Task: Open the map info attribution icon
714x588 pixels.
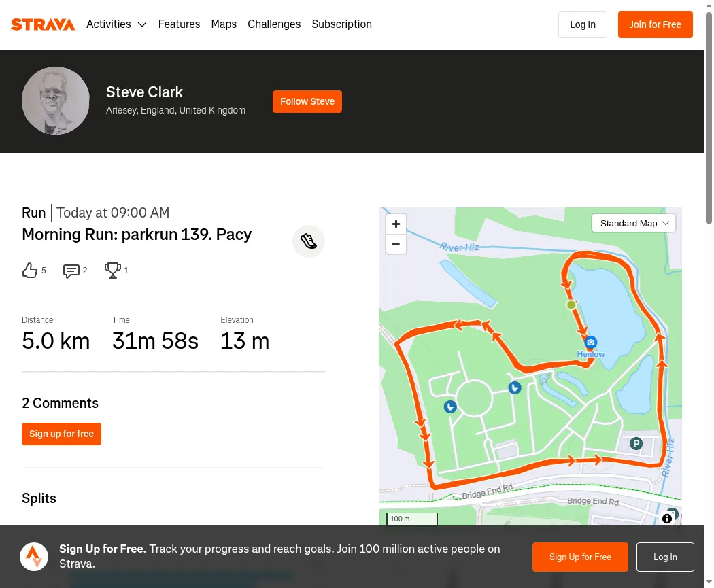Action: point(667,519)
